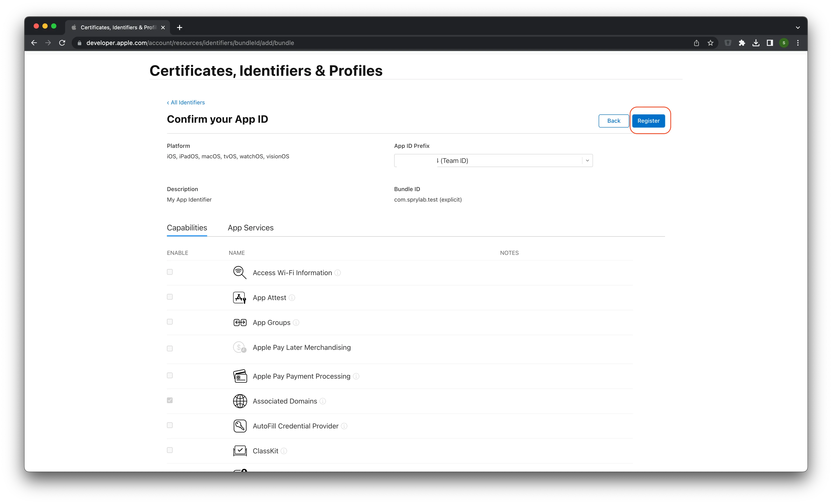Screen dimensions: 832x504
Task: Click the AutoFill Credential Provider key icon
Action: [x=240, y=426]
